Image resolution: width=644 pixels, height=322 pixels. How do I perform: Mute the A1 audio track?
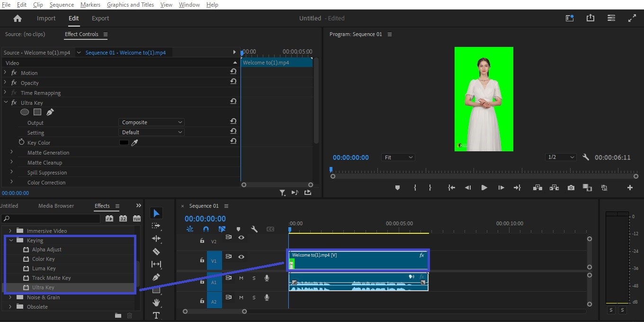[x=241, y=278]
